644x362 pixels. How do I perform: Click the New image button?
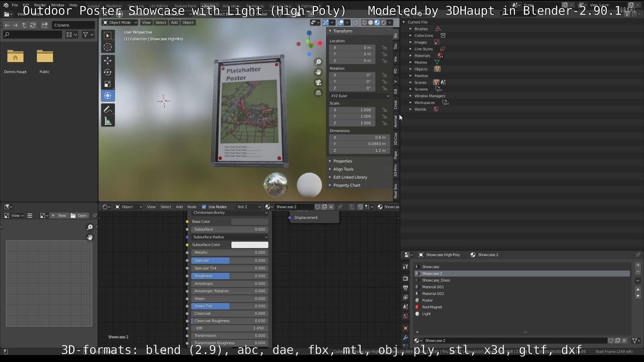click(59, 216)
